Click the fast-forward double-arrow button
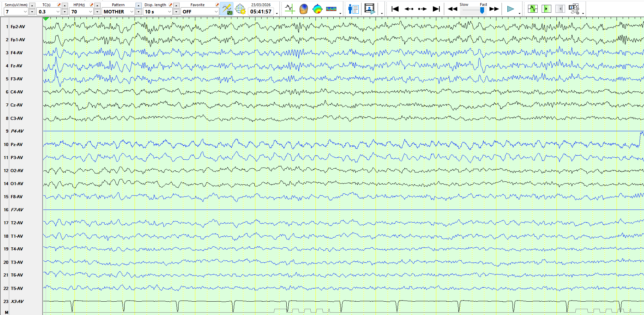This screenshot has width=644, height=315. point(494,9)
